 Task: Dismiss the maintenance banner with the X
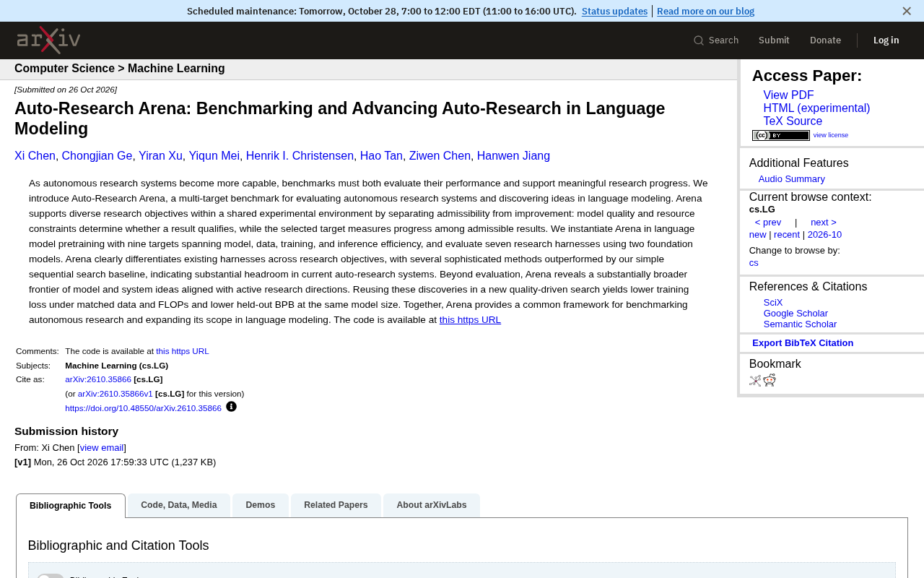[x=907, y=11]
